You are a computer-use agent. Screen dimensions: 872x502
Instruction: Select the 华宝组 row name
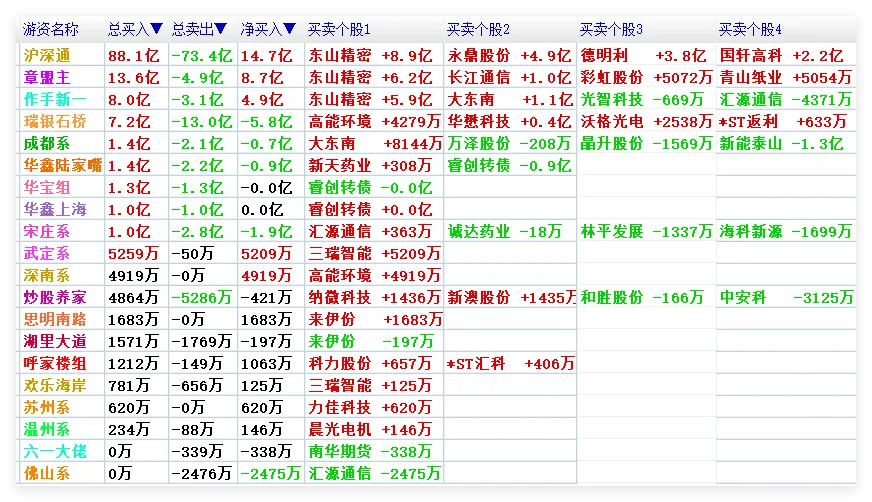point(47,187)
